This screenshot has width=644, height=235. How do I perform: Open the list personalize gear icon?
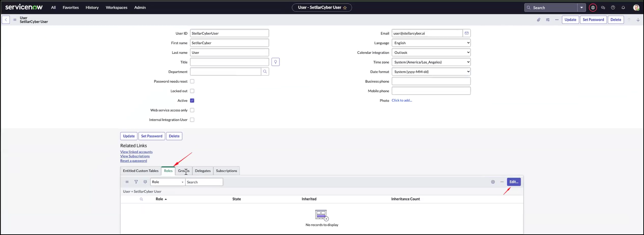click(493, 182)
